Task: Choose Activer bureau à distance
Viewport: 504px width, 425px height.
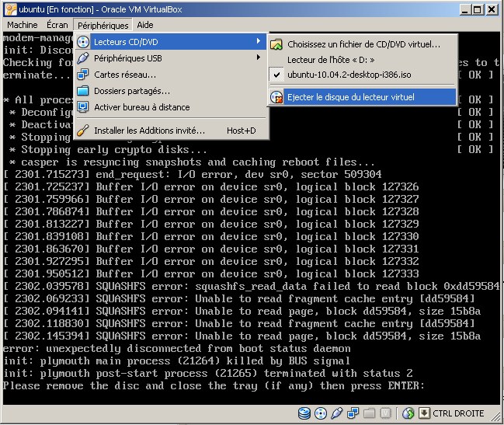Action: pyautogui.click(x=171, y=107)
